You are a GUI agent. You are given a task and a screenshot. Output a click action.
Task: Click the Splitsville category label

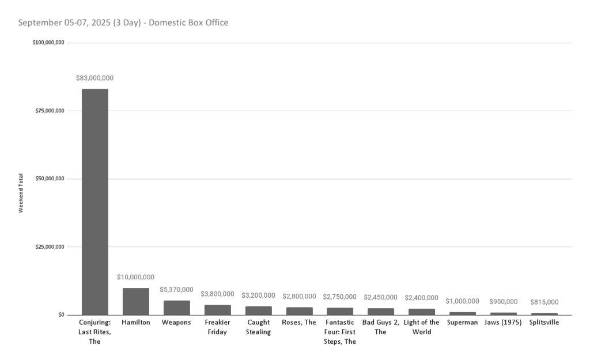(x=544, y=323)
